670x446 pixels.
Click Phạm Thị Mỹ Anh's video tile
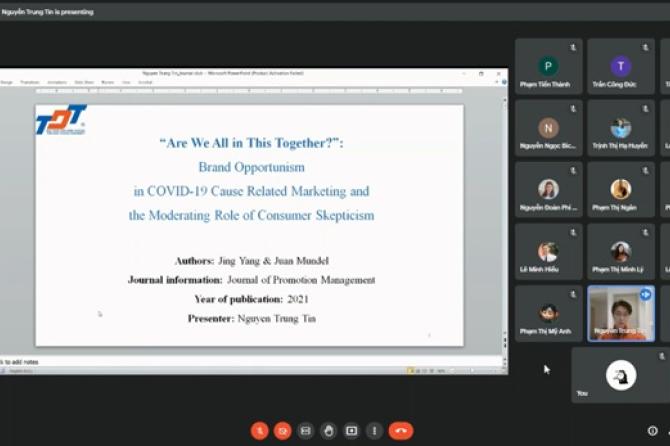click(x=548, y=313)
